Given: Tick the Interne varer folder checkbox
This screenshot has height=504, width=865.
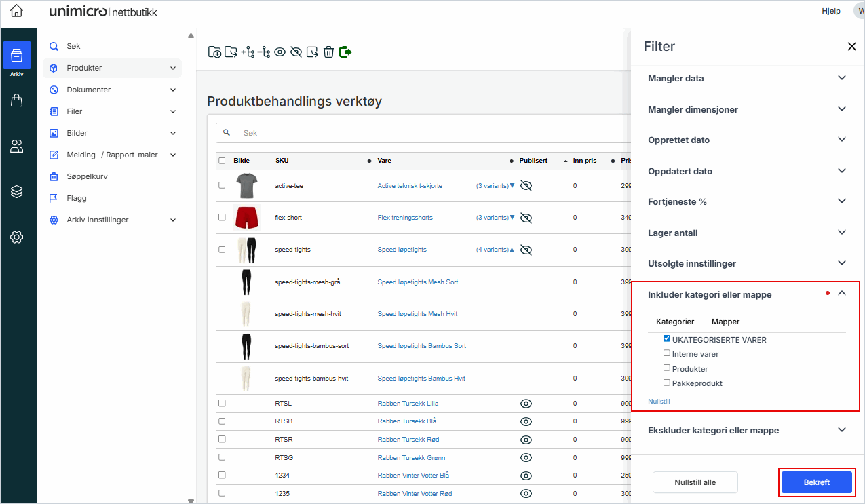Looking at the screenshot, I should coord(667,353).
